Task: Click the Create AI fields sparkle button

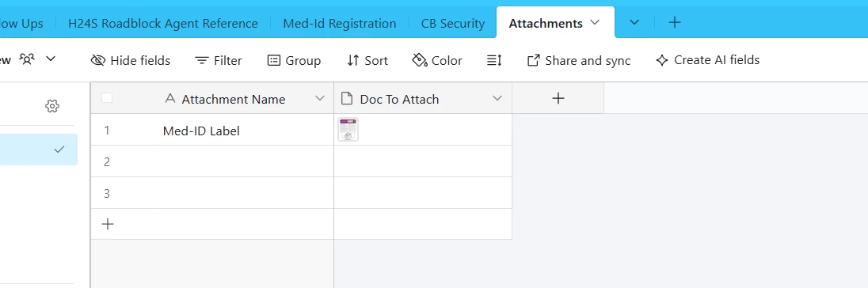Action: point(707,60)
